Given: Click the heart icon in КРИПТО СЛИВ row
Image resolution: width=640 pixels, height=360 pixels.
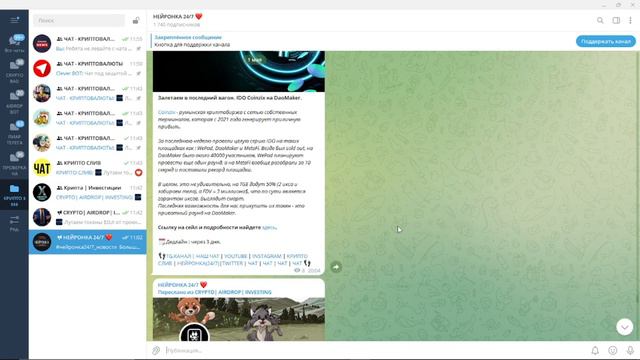Looking at the screenshot, I should pos(138,173).
